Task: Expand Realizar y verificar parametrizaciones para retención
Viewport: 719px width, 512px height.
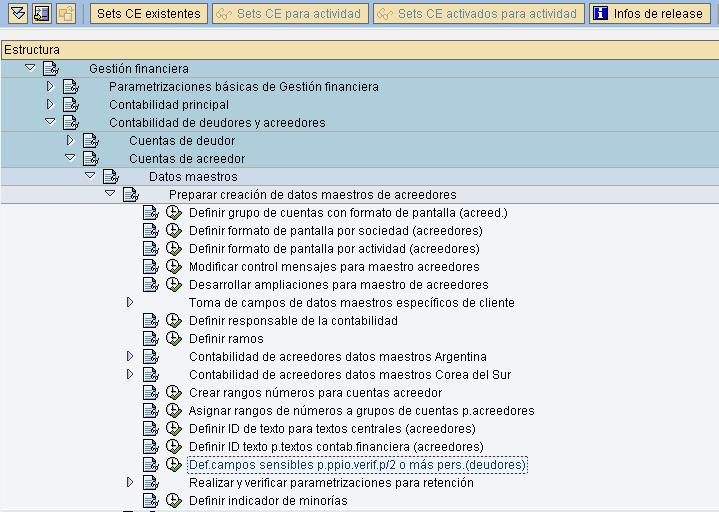Action: tap(130, 483)
